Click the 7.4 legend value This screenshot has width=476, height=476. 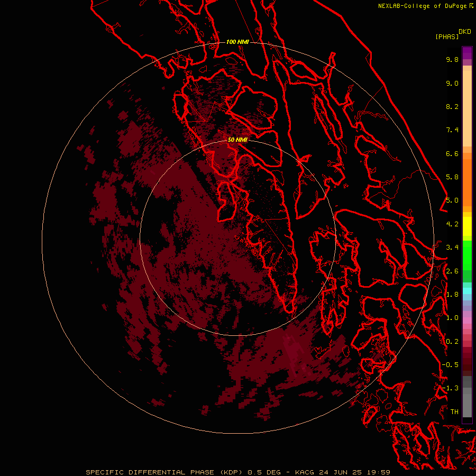[452, 130]
